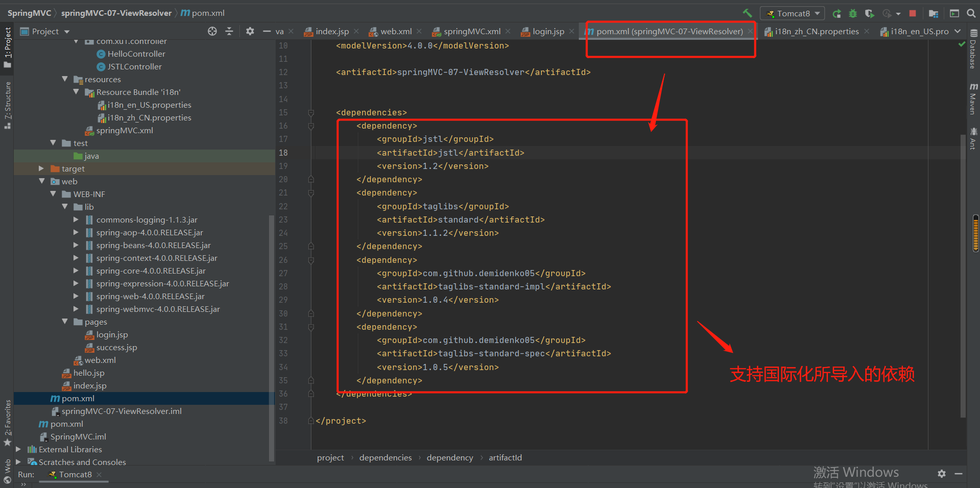Screen dimensions: 980x488
Task: Open i18n_zh_CN.properties in tree
Action: [x=149, y=117]
